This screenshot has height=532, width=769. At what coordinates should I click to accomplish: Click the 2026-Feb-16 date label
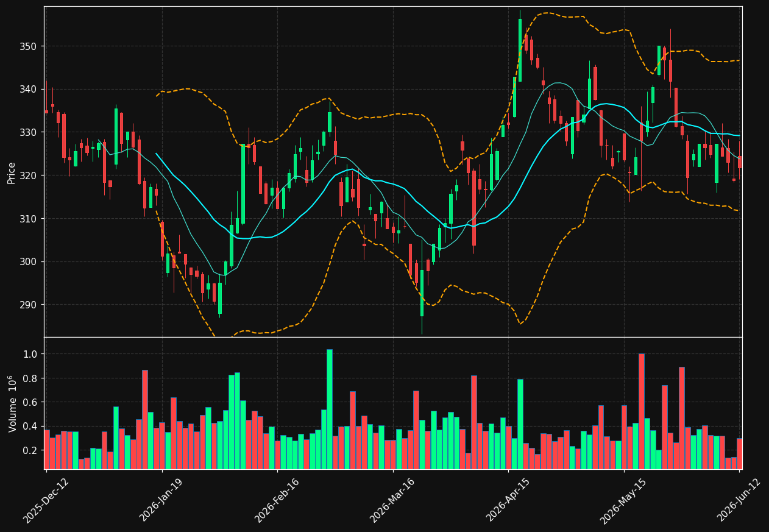click(277, 500)
